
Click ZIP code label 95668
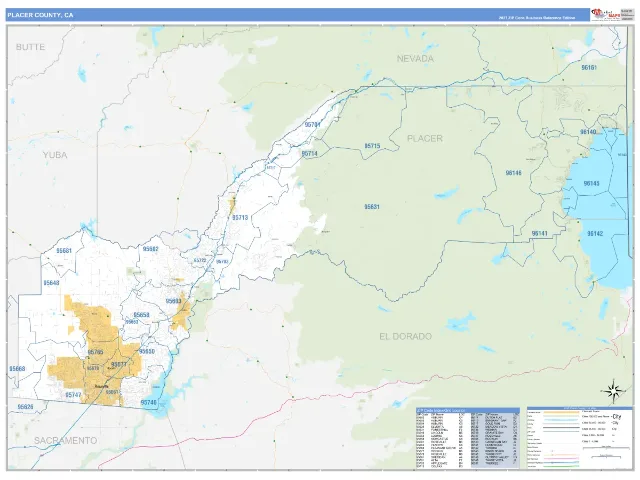tap(17, 369)
